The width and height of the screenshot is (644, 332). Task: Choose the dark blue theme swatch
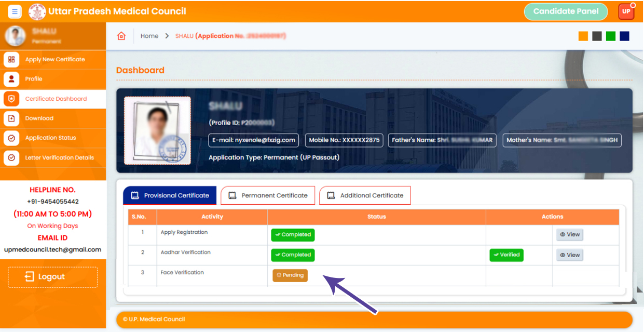point(624,36)
